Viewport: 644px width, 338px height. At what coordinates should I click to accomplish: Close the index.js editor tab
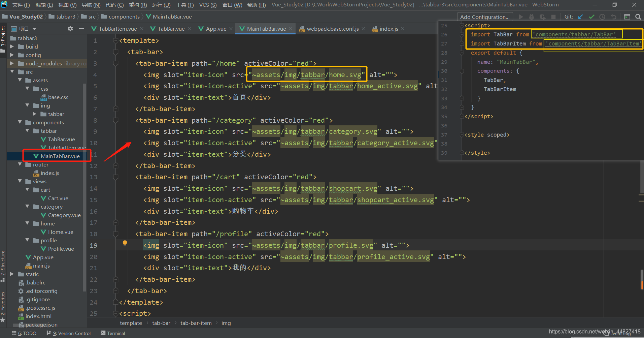403,29
